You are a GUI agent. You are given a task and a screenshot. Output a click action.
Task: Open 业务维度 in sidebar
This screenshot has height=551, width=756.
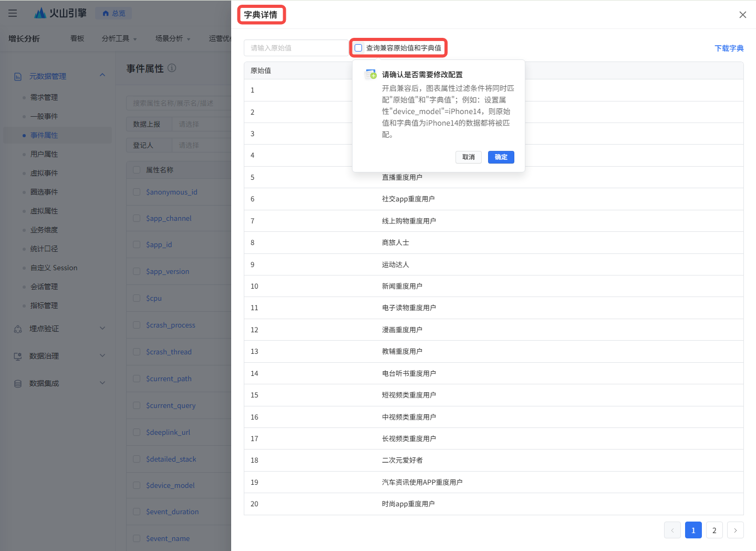coord(44,230)
